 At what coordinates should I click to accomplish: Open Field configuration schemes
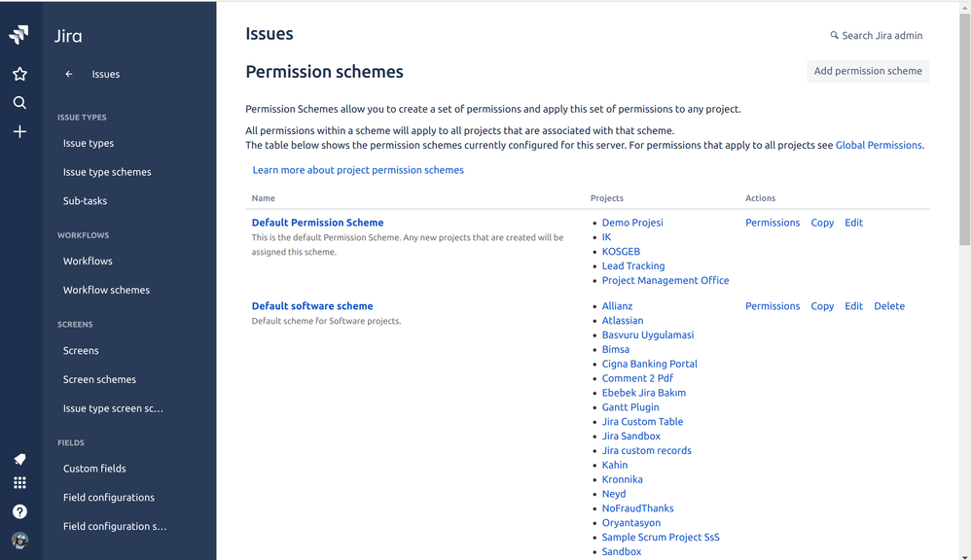[115, 527]
